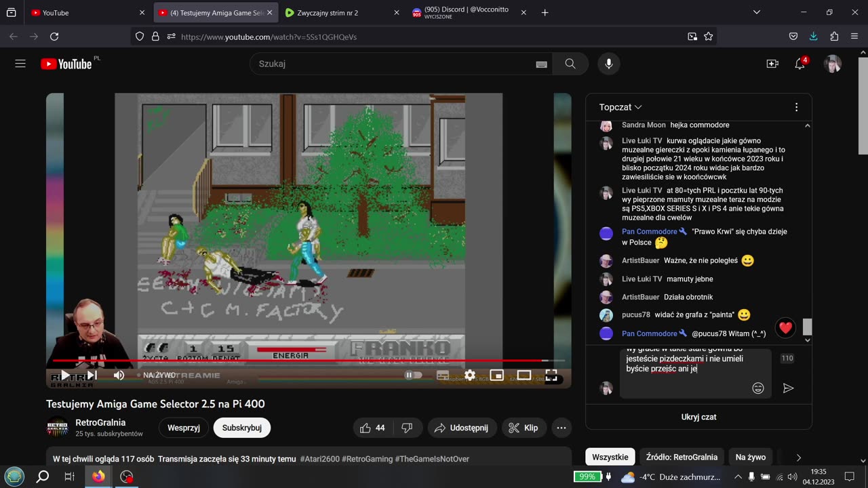This screenshot has height=488, width=868.
Task: Click into the chat message input
Action: 695,373
